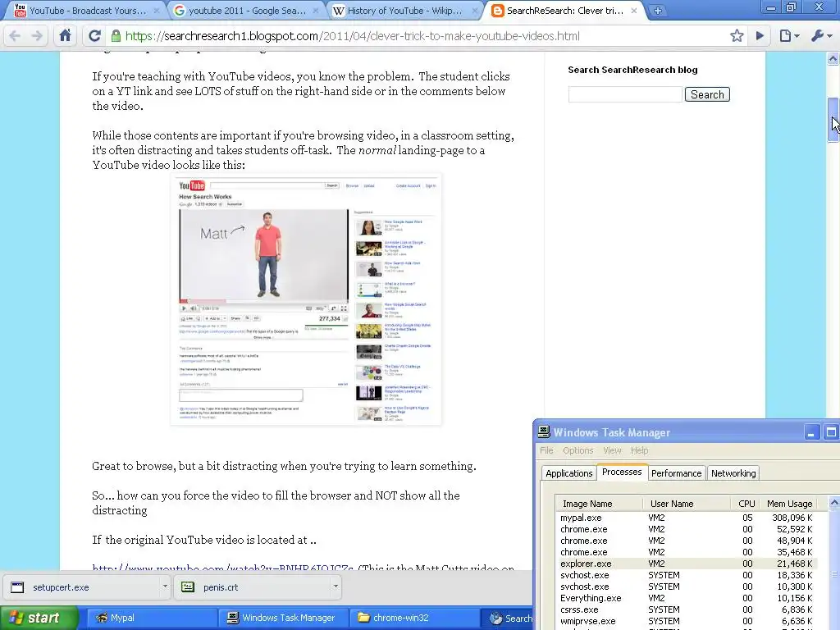
Task: Open the setupcert.exe download options arrow
Action: pyautogui.click(x=165, y=587)
